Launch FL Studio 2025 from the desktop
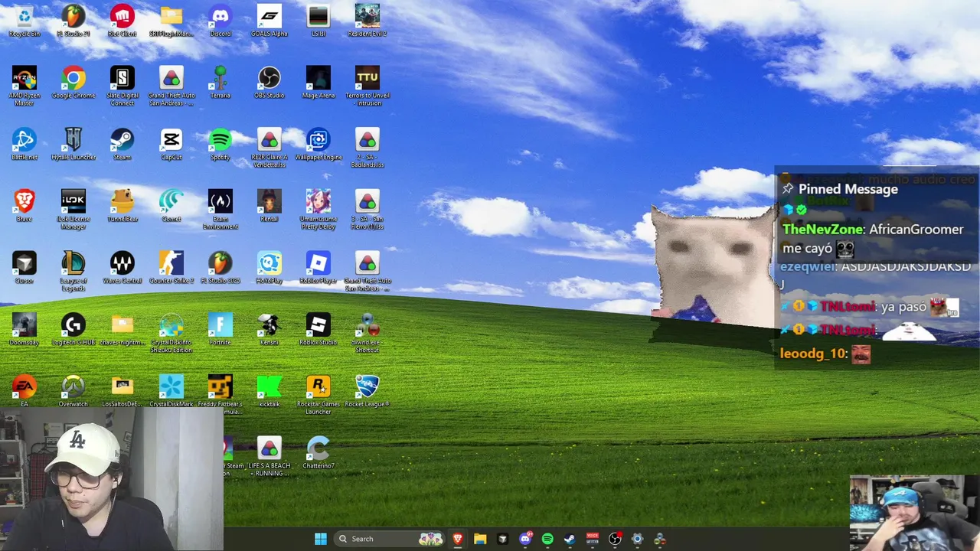This screenshot has height=551, width=980. [x=220, y=269]
